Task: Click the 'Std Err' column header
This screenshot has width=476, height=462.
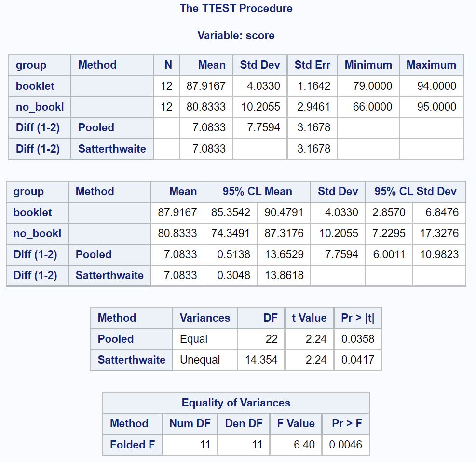Action: (312, 65)
